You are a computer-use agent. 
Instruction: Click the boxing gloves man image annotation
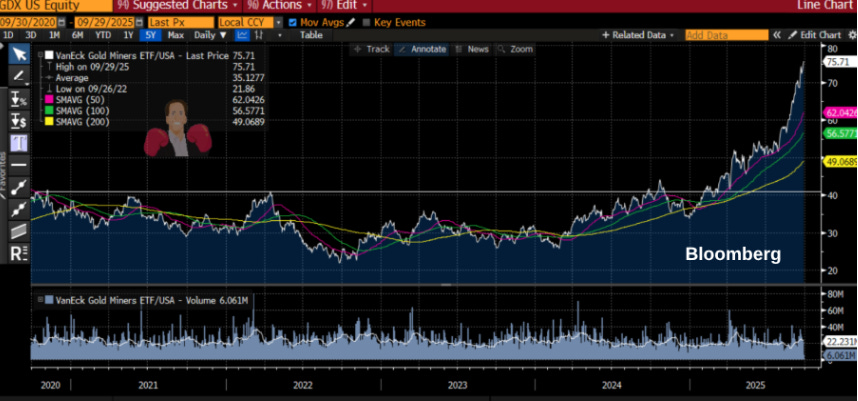click(x=178, y=129)
